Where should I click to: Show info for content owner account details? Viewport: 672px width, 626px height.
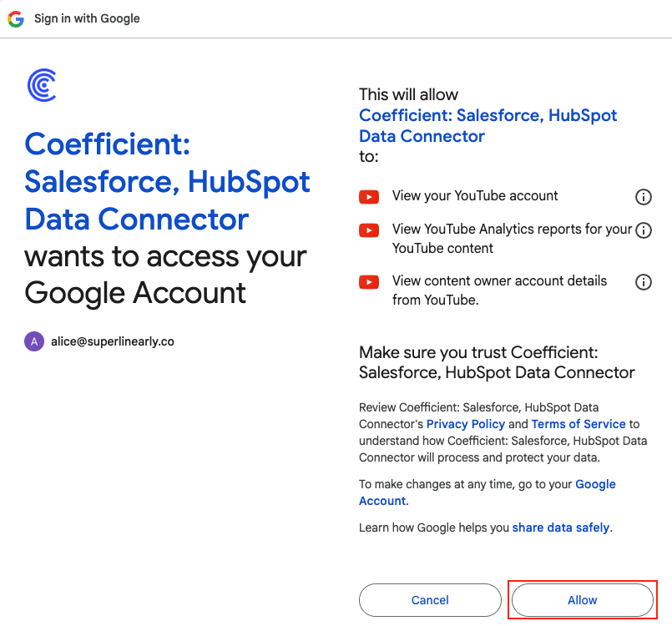pos(644,282)
